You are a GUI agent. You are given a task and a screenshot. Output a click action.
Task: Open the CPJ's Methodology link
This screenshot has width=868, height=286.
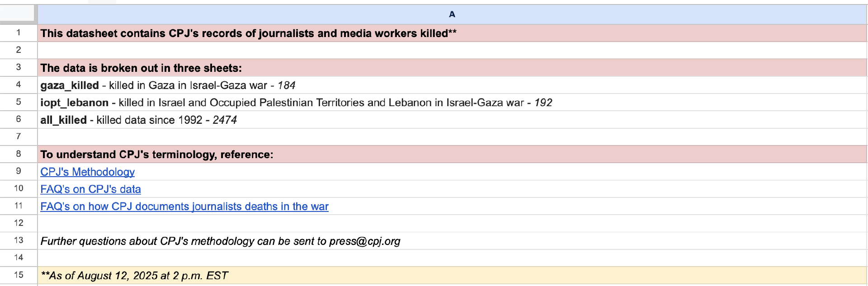tap(87, 172)
